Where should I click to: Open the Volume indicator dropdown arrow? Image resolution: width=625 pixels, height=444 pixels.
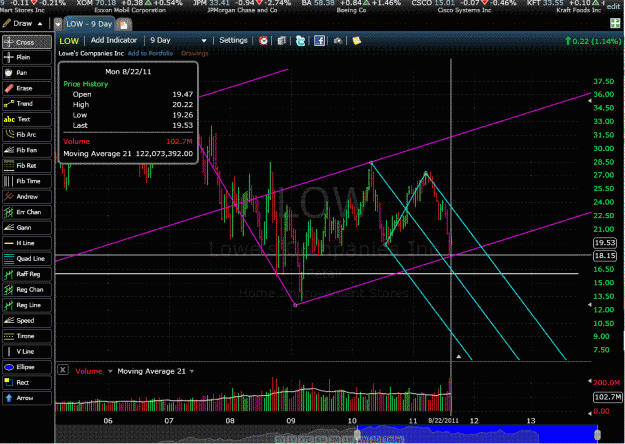point(110,371)
